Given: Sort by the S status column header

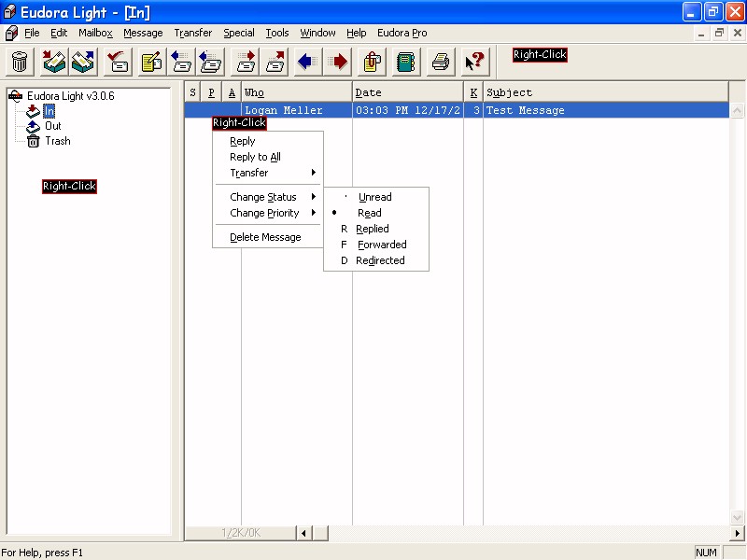Looking at the screenshot, I should click(192, 92).
